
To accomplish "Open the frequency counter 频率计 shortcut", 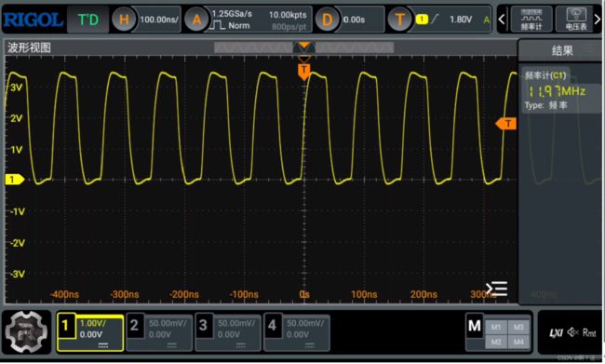I will (x=531, y=19).
